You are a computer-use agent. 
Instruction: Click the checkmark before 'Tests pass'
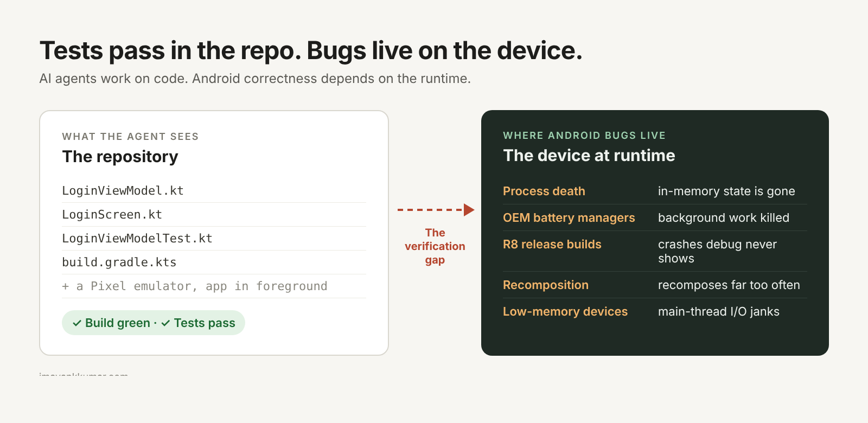tap(165, 323)
